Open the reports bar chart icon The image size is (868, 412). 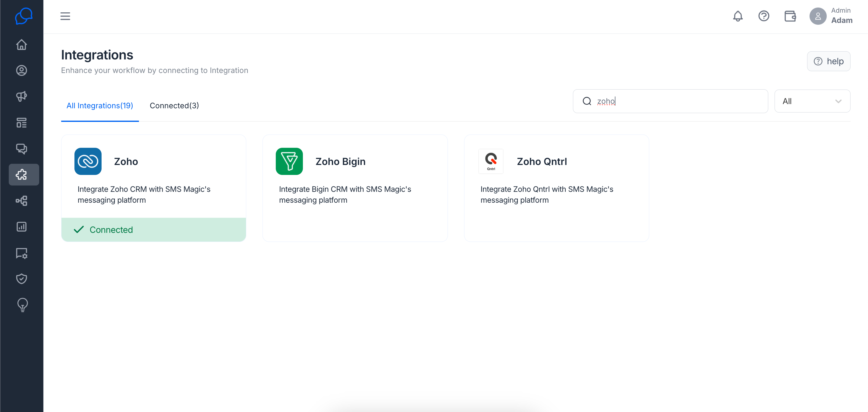coord(22,227)
